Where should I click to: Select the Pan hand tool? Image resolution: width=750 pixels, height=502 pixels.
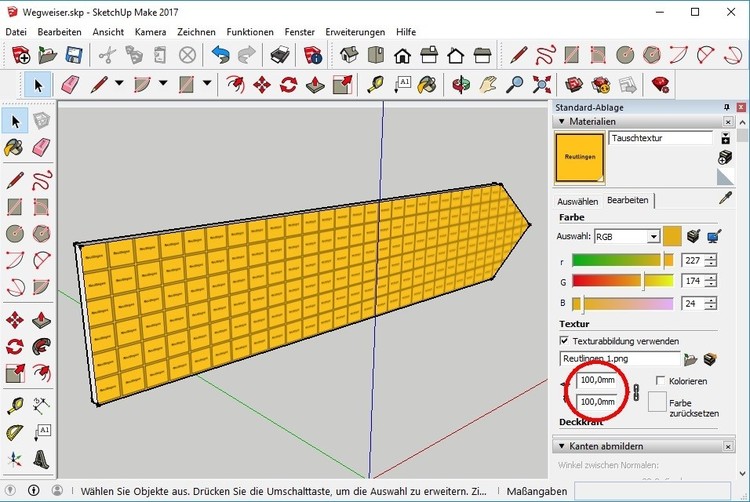tap(488, 85)
